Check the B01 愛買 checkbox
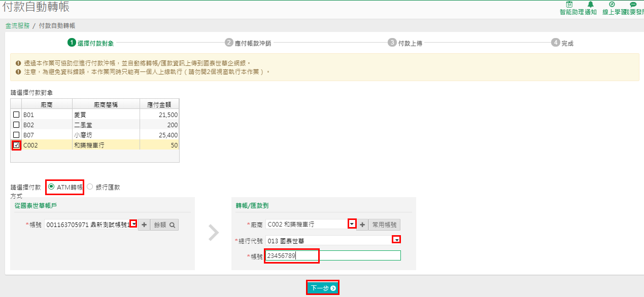This screenshot has width=644, height=297. [x=16, y=115]
